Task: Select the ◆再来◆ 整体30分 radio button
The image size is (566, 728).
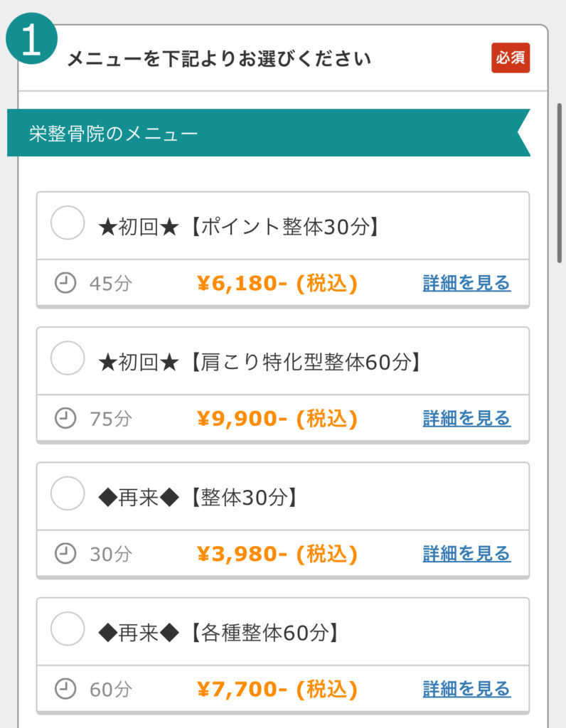Action: (x=68, y=494)
